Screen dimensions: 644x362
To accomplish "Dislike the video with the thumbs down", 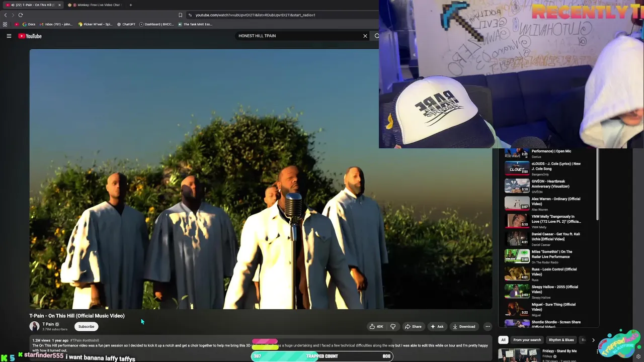I will [x=393, y=326].
